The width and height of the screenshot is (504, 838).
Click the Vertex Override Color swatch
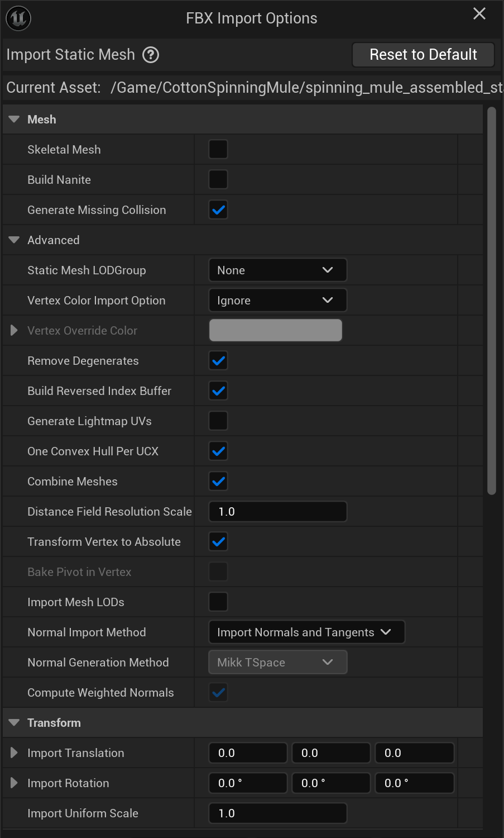pos(276,331)
